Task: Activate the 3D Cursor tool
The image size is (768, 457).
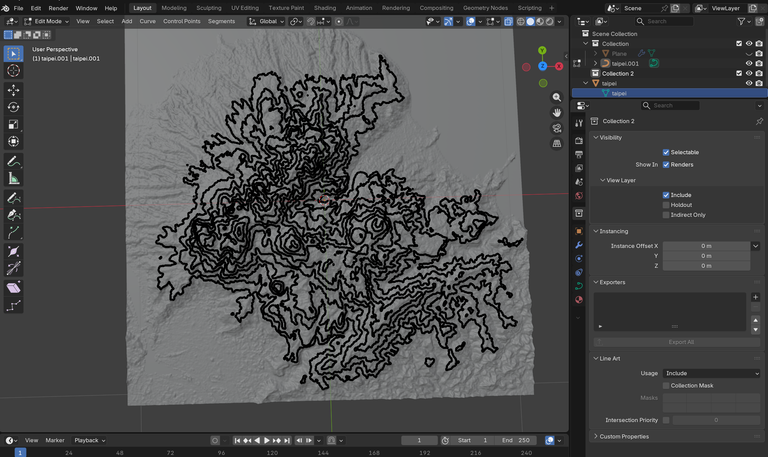Action: (x=13, y=71)
